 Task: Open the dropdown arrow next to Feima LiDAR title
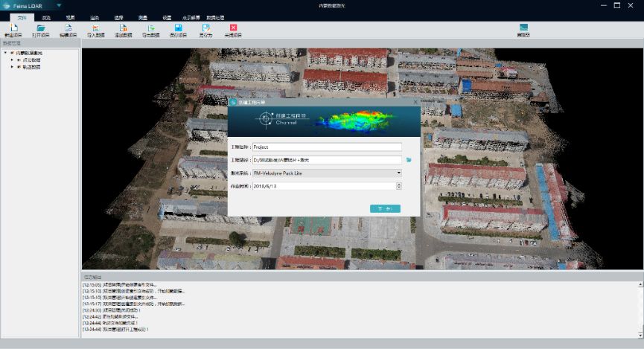pyautogui.click(x=59, y=5)
